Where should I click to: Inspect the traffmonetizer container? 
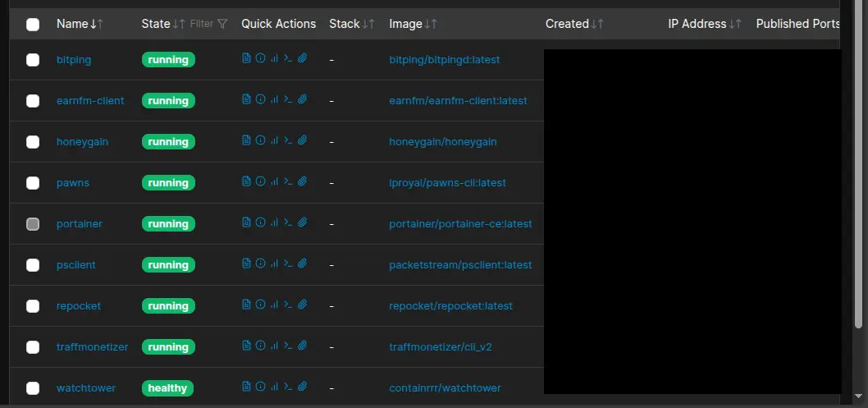point(260,345)
